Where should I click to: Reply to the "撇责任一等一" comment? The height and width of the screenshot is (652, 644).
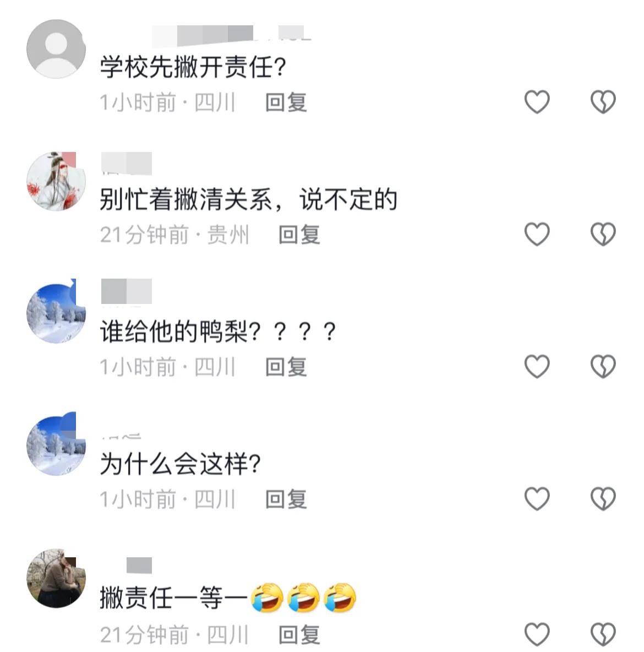tap(299, 635)
